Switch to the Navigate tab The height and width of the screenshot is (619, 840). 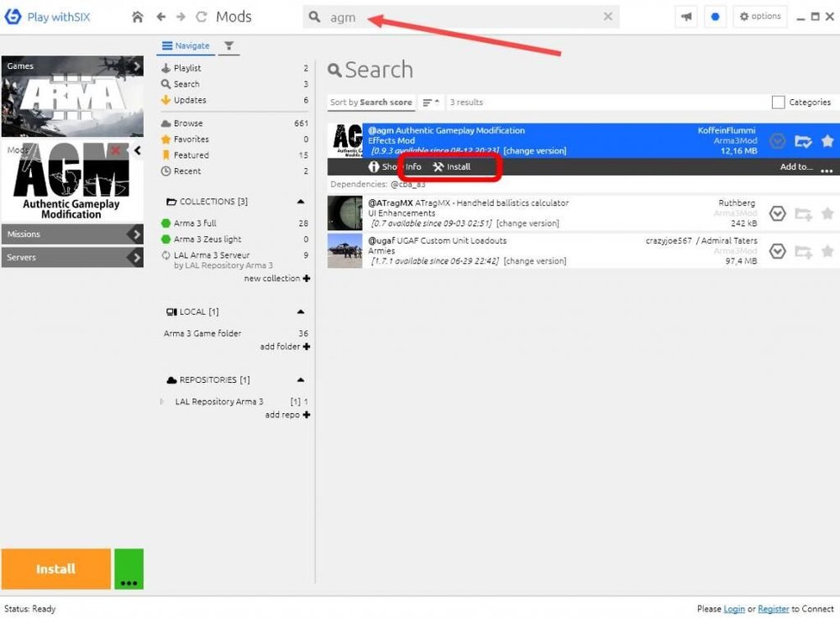click(x=186, y=46)
